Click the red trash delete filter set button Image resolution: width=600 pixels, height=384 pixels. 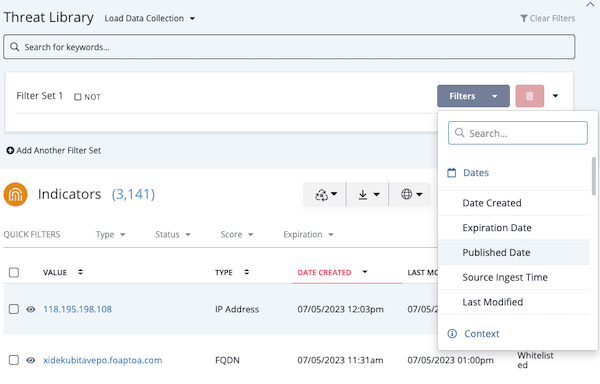tap(530, 96)
